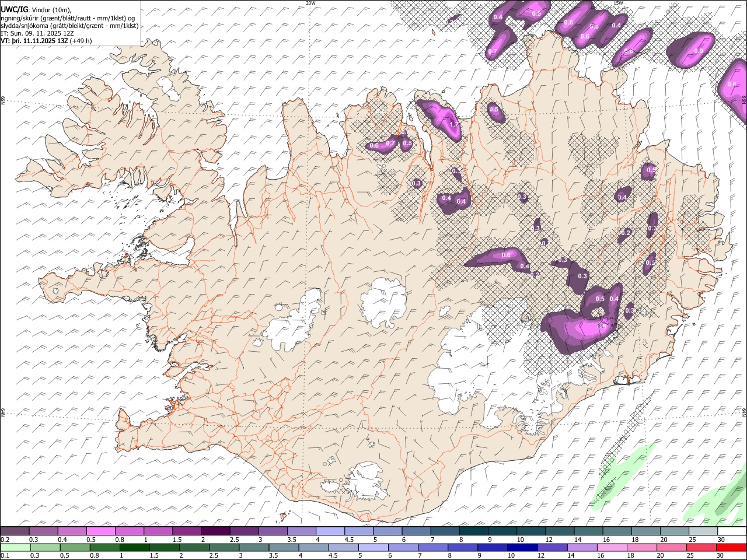
Task: Click the "rigning/skúrir" rain legend description line
Action: click(x=68, y=17)
